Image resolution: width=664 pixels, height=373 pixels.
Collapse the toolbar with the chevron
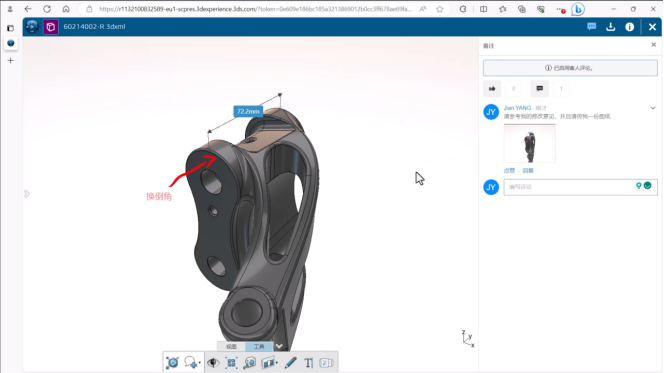click(279, 346)
